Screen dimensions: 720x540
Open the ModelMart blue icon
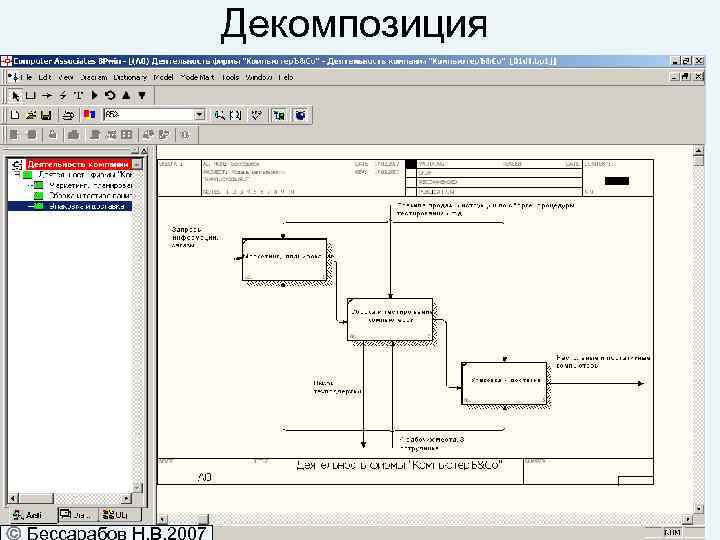click(300, 115)
